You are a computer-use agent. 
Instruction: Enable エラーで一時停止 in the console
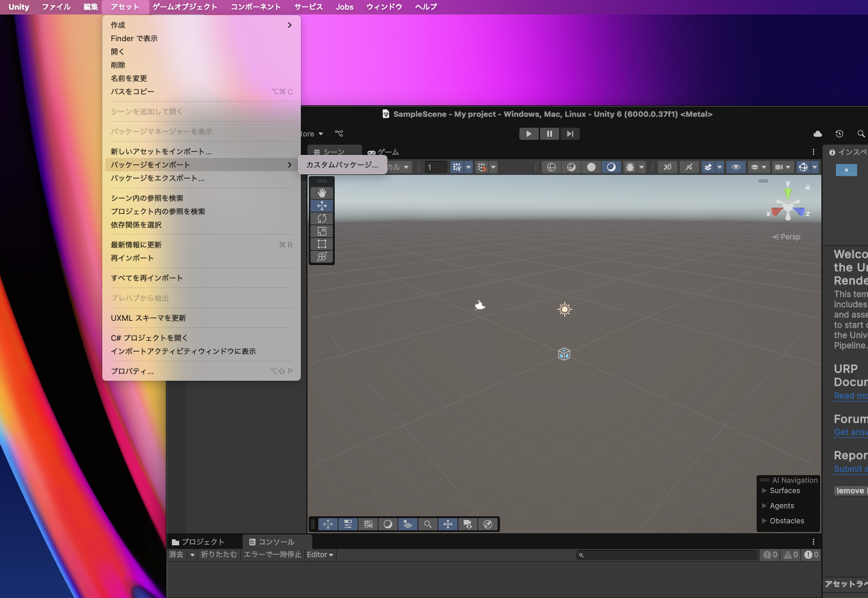(x=272, y=554)
